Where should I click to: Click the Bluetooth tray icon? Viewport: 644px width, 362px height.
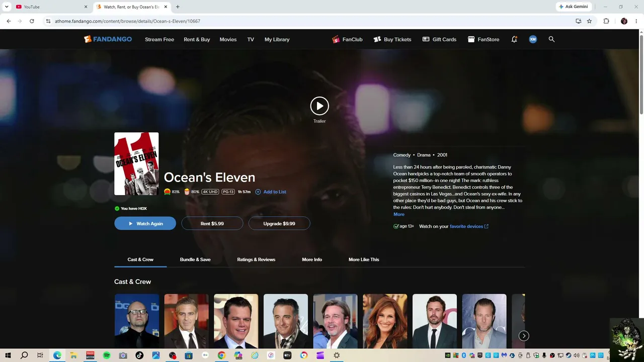[x=464, y=355]
